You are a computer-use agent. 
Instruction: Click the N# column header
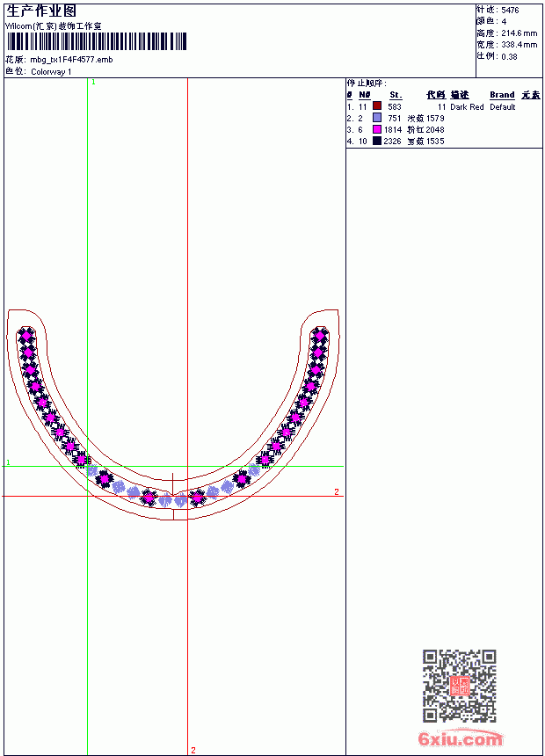[x=365, y=95]
